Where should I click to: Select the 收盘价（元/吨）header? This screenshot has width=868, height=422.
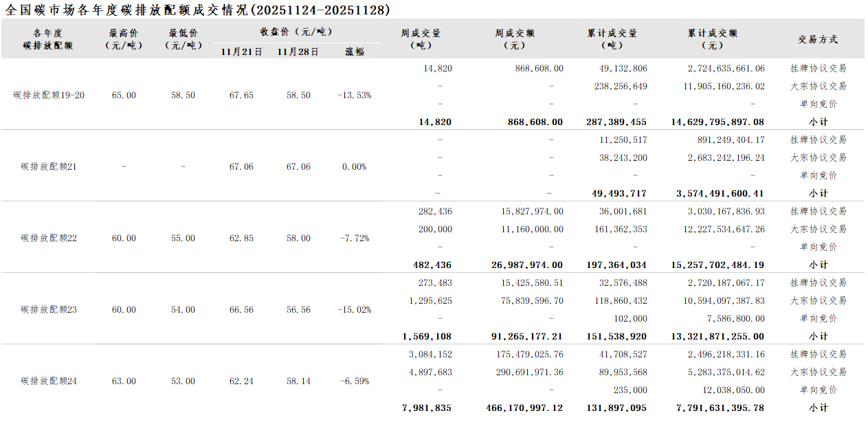(x=296, y=32)
